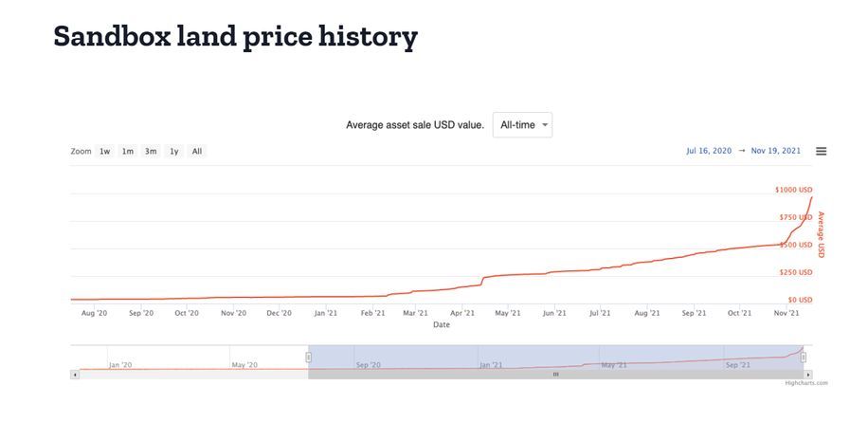The width and height of the screenshot is (868, 422).
Task: Set zoom range to All
Action: tap(196, 152)
